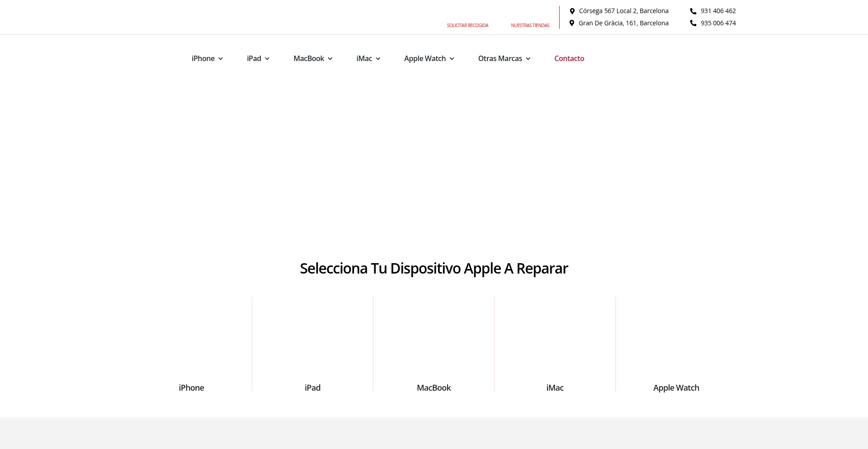The height and width of the screenshot is (449, 868).
Task: Click the phone icon next to 935 006 474
Action: [693, 23]
